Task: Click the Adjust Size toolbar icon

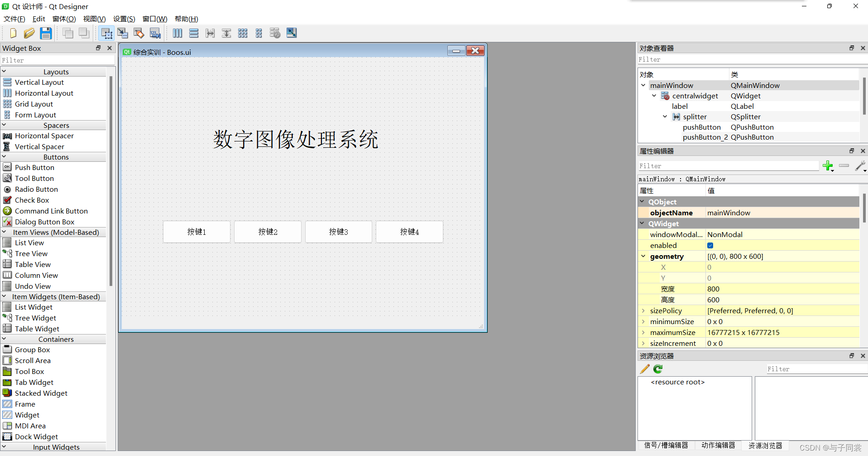Action: pos(291,33)
